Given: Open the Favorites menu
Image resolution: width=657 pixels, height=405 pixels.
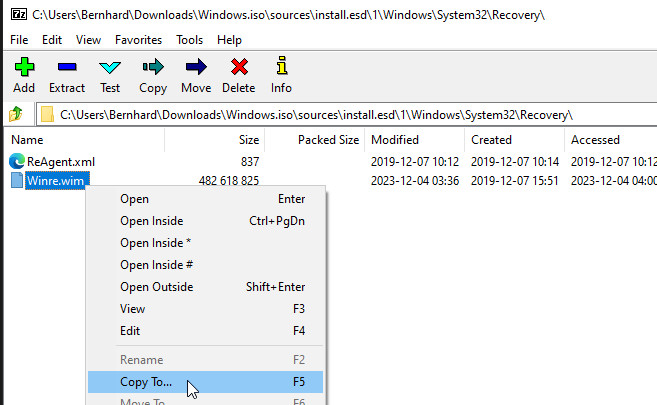Looking at the screenshot, I should click(x=138, y=40).
